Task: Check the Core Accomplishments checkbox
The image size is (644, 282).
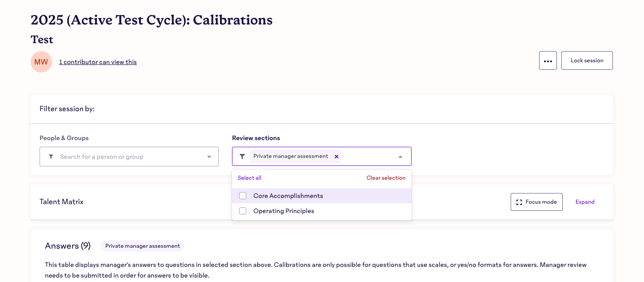Action: [243, 196]
